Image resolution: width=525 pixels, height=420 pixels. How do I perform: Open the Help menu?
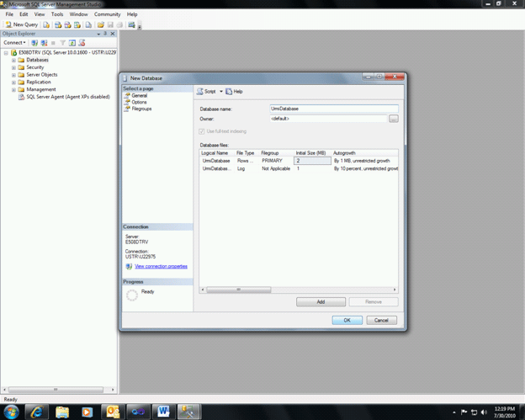point(132,14)
